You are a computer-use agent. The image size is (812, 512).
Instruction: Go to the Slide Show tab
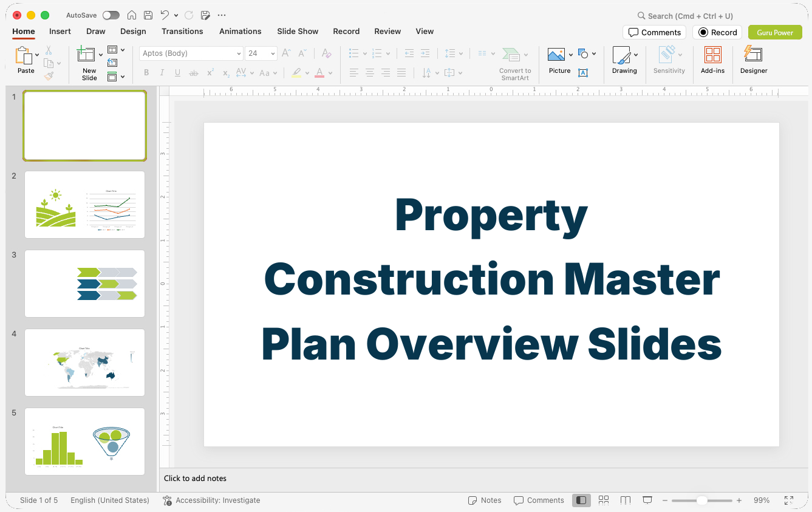click(x=298, y=32)
